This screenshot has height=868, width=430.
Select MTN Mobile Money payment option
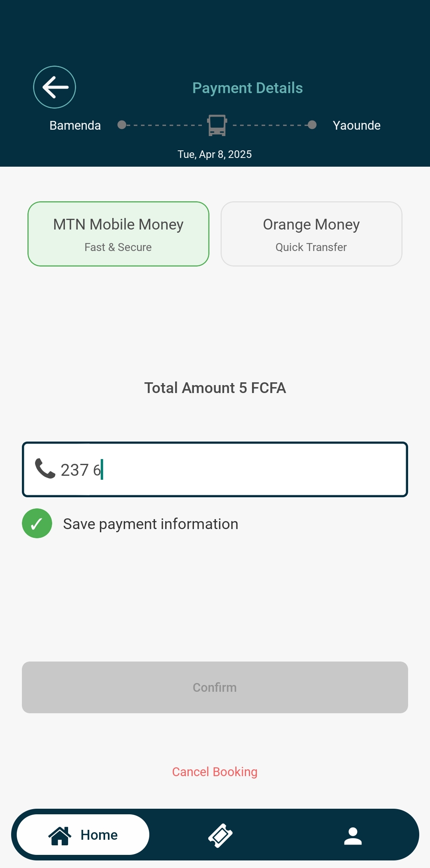(x=118, y=234)
